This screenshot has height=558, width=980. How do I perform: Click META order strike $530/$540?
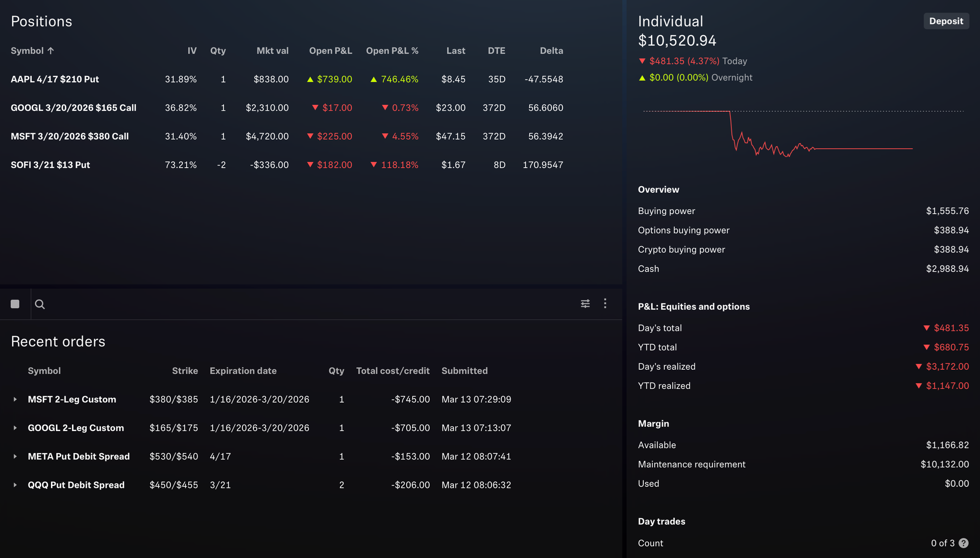(173, 456)
